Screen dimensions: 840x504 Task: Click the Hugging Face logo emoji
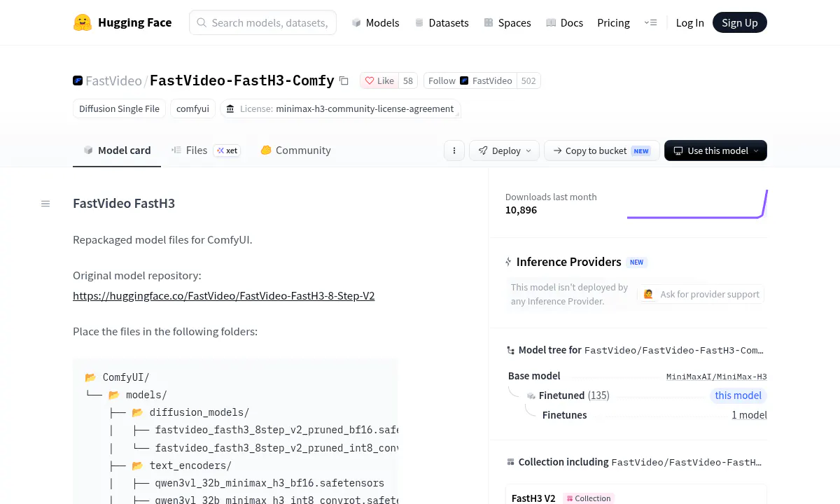(x=83, y=22)
